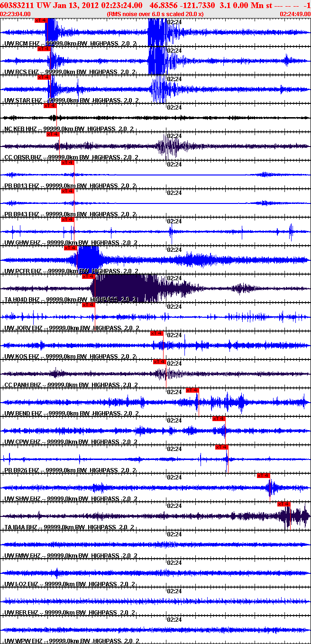311x644 pixels.
Task: Click the 'UW WPW EHZ' station label
Action: [23, 641]
